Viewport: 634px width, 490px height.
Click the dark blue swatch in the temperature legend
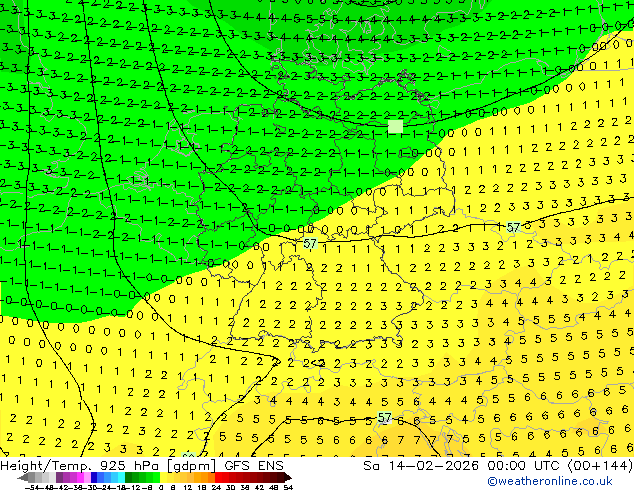pyautogui.click(x=94, y=477)
